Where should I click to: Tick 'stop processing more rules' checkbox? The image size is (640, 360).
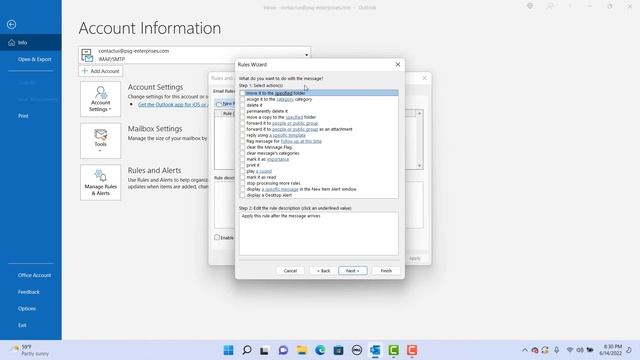point(242,183)
